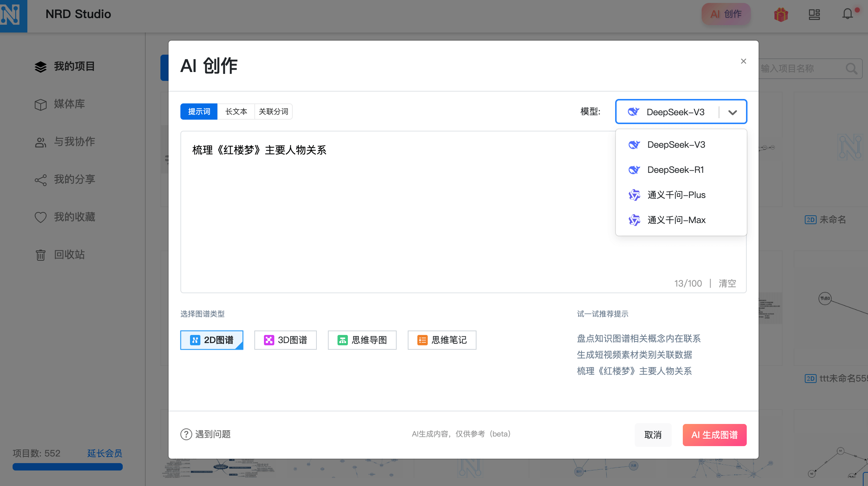Click the 遇到问题 help link
This screenshot has width=868, height=486.
(x=206, y=434)
